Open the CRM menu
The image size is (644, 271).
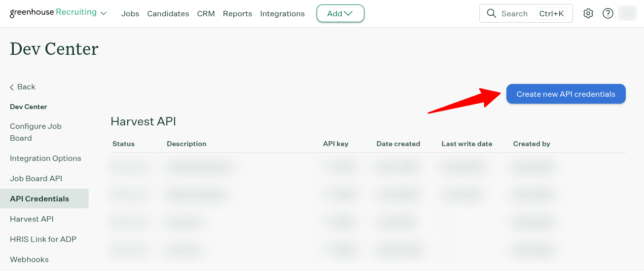pyautogui.click(x=206, y=14)
